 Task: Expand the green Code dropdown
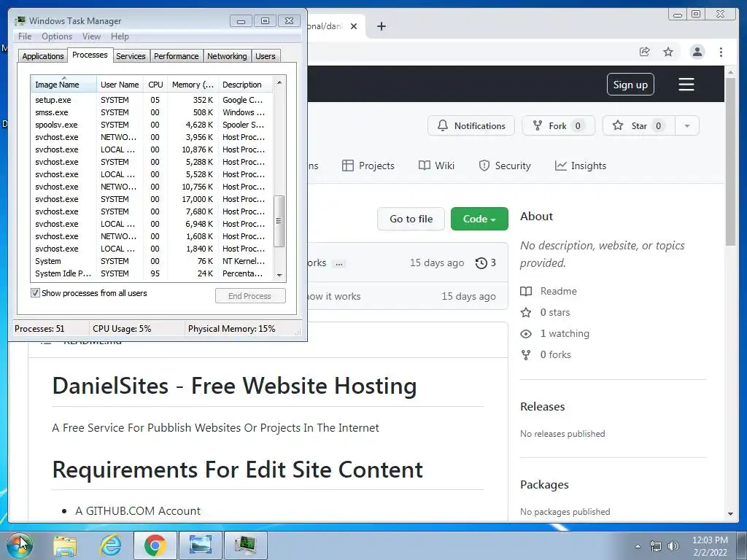coord(479,219)
